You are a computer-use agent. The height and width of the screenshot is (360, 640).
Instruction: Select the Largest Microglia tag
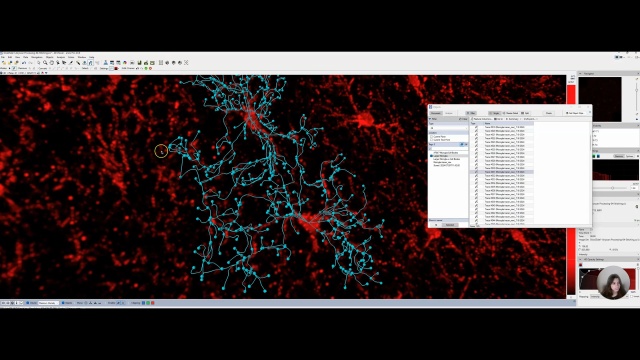[x=440, y=156]
